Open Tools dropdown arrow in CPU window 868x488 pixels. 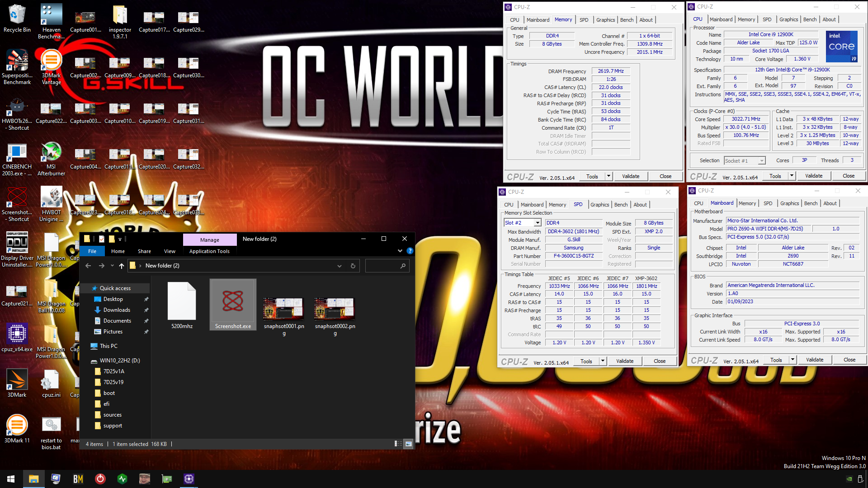point(792,176)
